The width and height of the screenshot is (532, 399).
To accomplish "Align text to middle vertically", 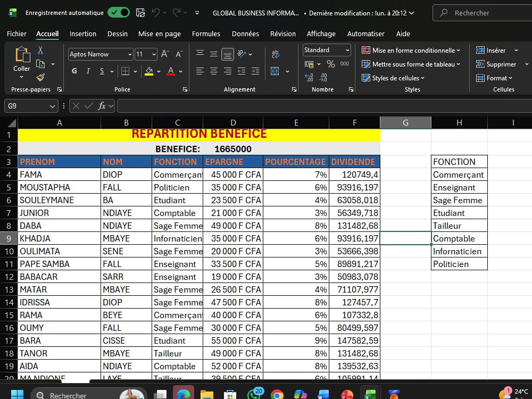I will [x=214, y=54].
